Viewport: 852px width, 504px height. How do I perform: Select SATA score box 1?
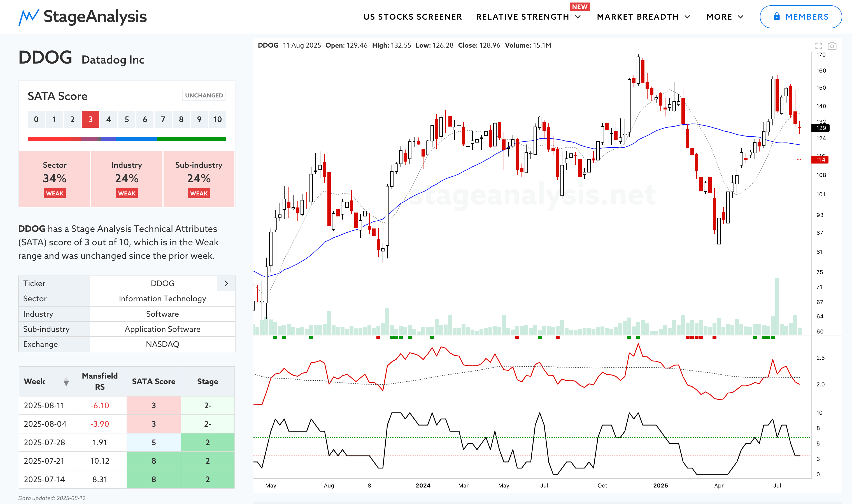54,119
